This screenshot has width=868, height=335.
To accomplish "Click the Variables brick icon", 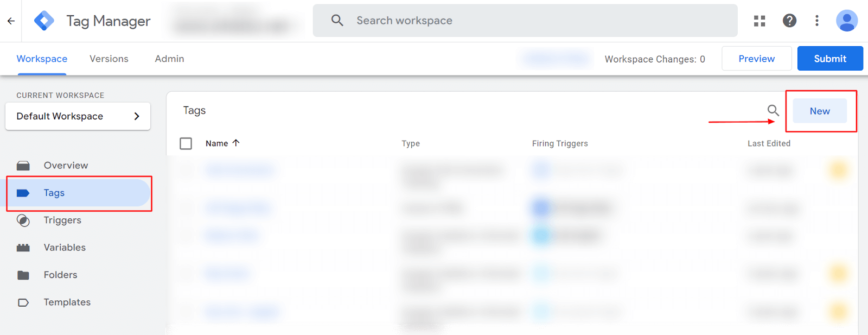I will [23, 248].
